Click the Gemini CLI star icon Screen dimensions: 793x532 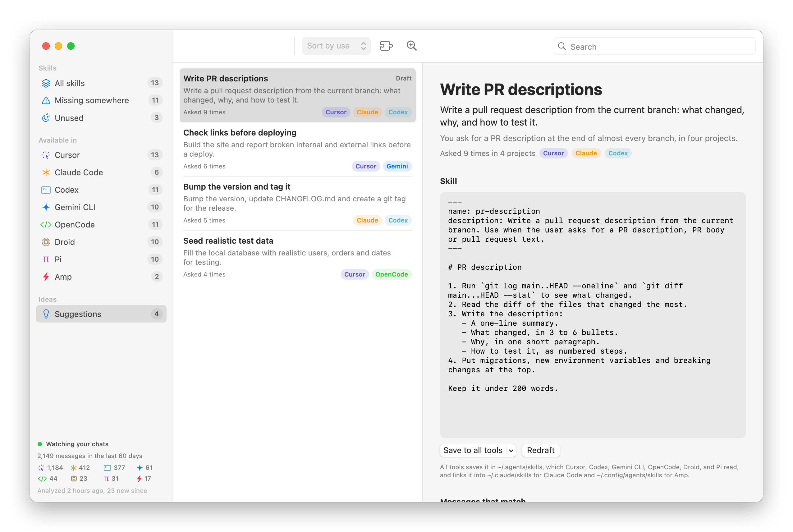[46, 207]
